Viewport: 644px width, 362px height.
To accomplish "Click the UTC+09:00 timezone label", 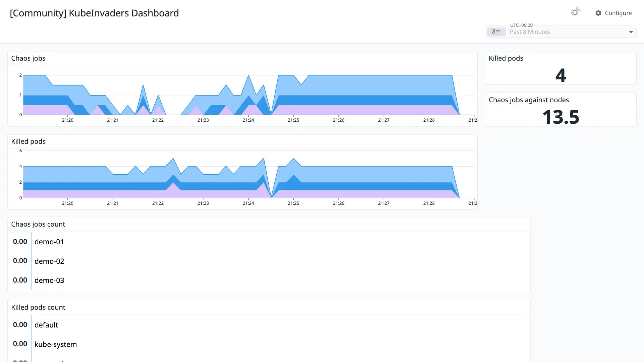I will 521,25.
